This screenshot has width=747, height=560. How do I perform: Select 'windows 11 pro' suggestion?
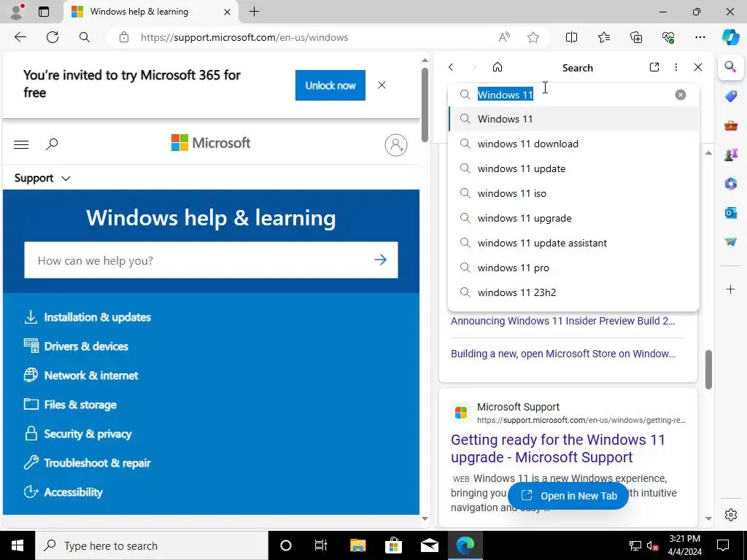coord(573,268)
